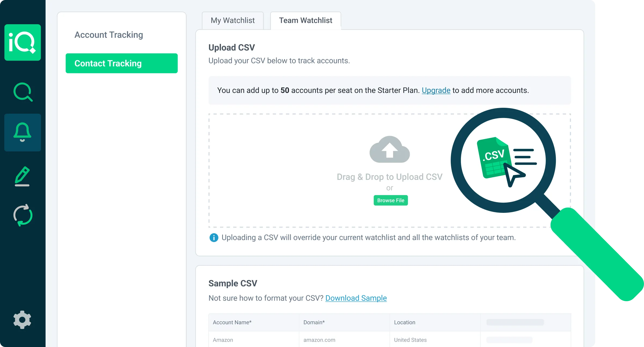This screenshot has height=347, width=644.
Task: Open settings via the gear icon
Action: [22, 320]
